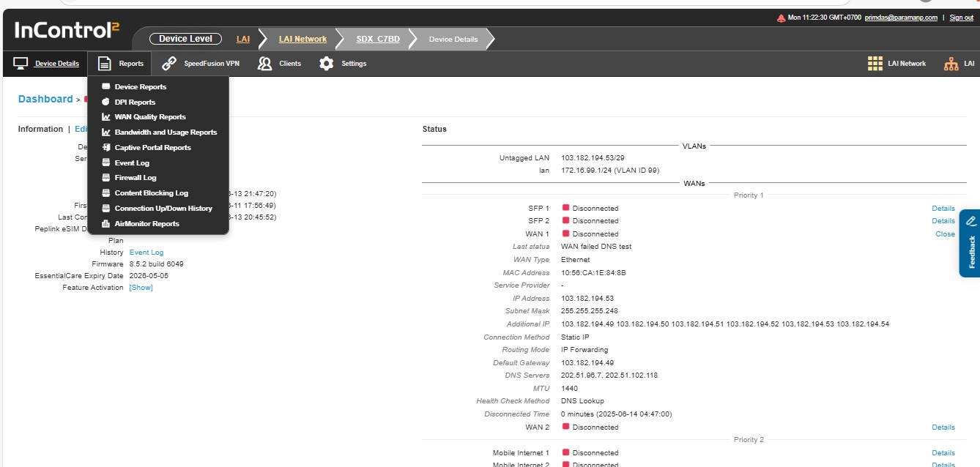Click the alert bell icon in header
Viewport: 980px width, 467px height.
781,18
